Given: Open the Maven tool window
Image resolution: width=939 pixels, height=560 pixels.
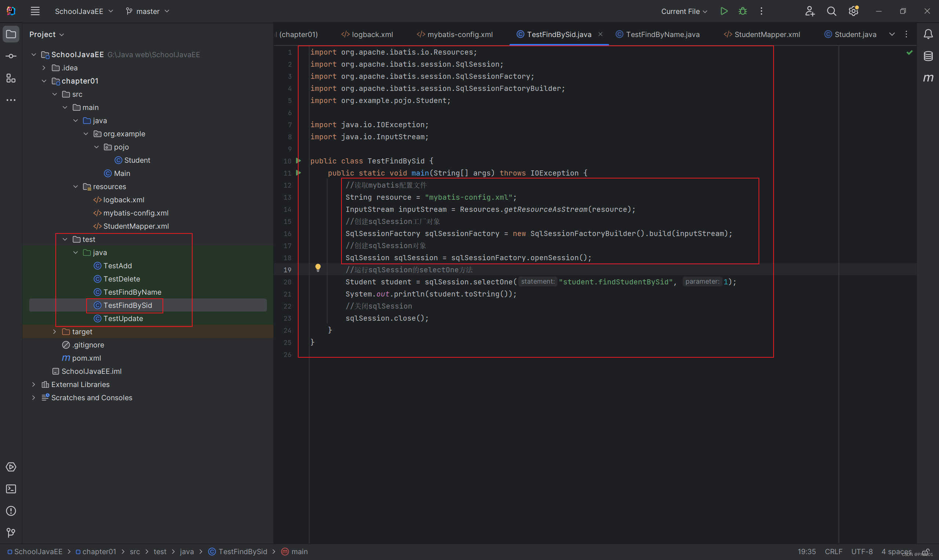Looking at the screenshot, I should pos(928,78).
